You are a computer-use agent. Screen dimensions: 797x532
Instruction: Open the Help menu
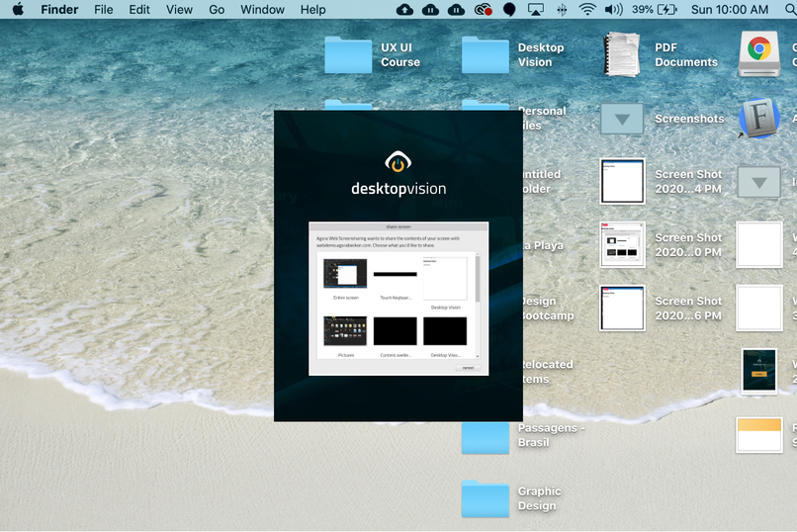[x=312, y=10]
